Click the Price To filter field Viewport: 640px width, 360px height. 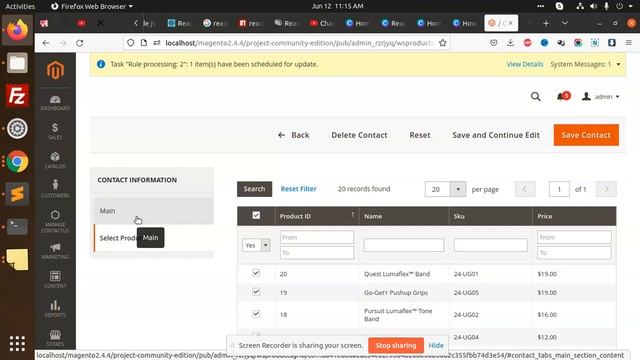tap(574, 253)
